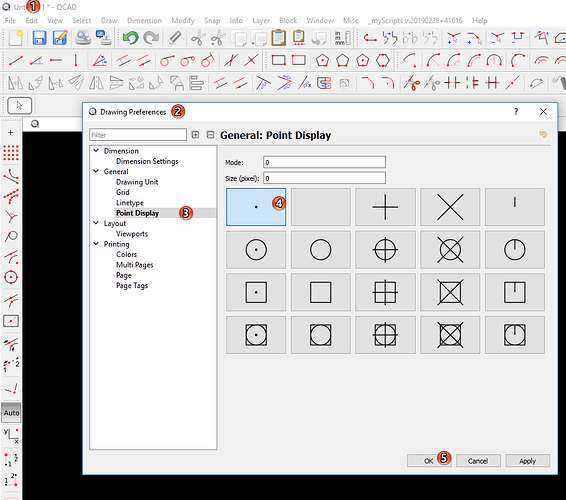Click the Save file icon
This screenshot has width=566, height=500.
point(39,38)
